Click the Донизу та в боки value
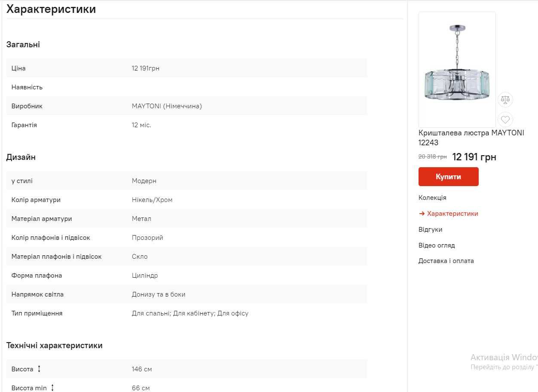 coord(159,294)
